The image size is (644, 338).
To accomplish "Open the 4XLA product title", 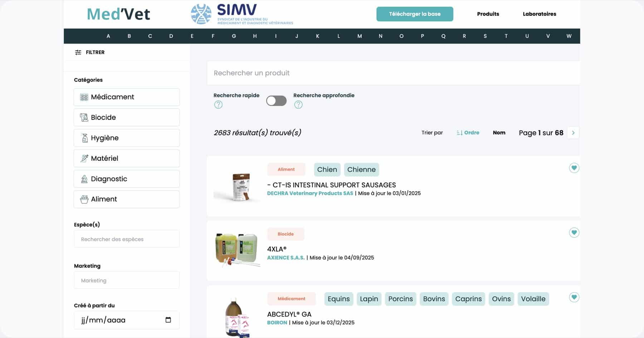I will click(x=277, y=249).
